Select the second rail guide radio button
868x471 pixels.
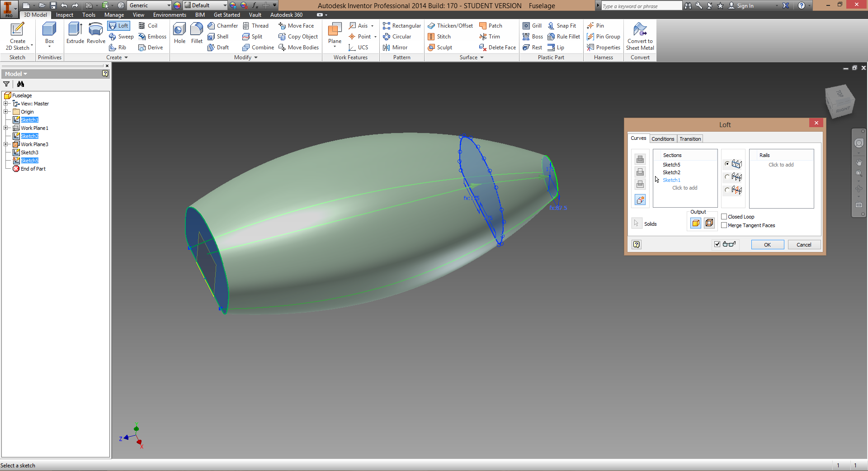pyautogui.click(x=726, y=177)
